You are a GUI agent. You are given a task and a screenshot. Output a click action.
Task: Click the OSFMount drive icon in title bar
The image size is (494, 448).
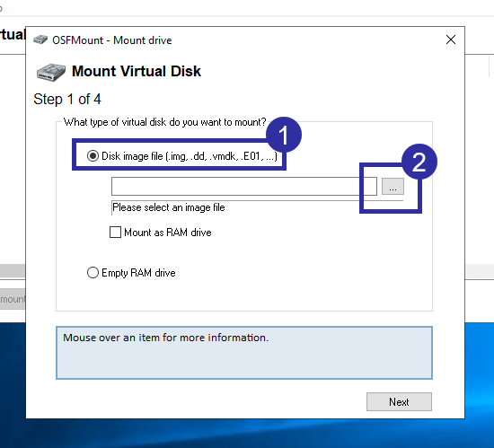(x=40, y=40)
